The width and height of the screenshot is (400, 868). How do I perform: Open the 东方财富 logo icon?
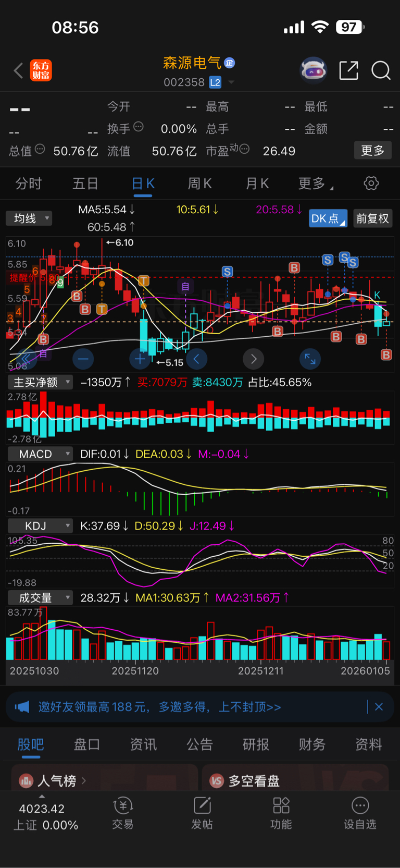(x=41, y=70)
